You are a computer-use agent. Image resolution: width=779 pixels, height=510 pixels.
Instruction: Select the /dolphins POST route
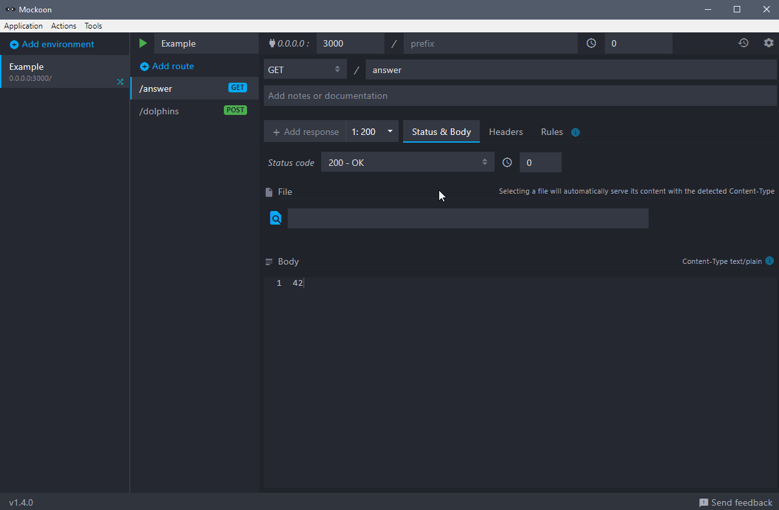coord(194,111)
